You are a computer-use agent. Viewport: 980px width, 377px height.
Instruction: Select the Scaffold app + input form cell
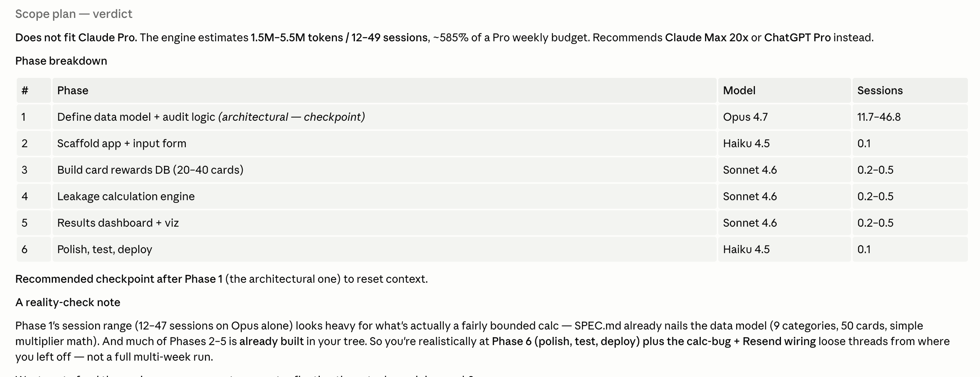coord(384,143)
